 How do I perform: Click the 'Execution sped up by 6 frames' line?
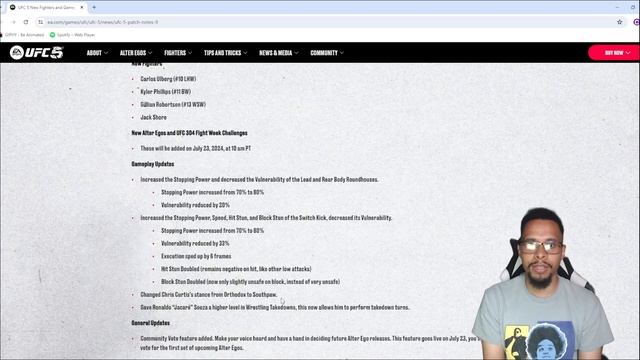[x=196, y=256]
